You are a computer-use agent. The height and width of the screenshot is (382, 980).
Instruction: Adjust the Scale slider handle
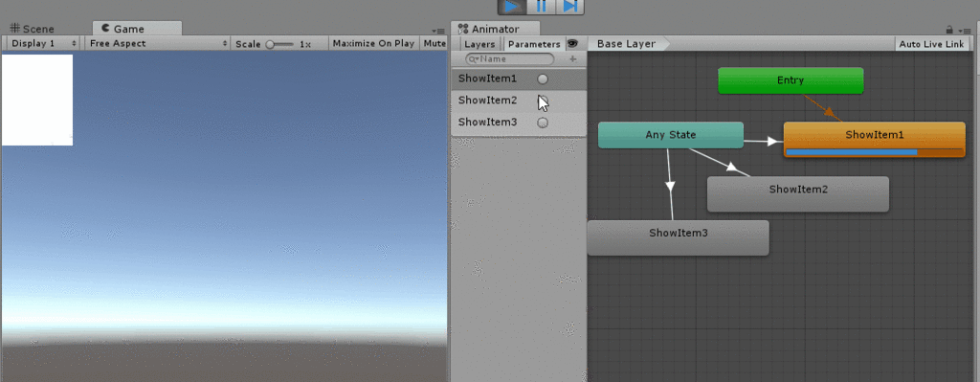pyautogui.click(x=270, y=44)
